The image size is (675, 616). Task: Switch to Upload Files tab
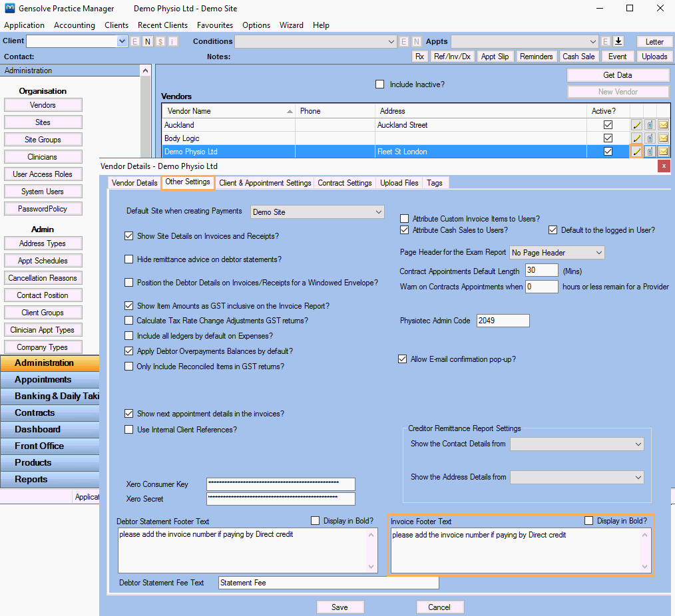pyautogui.click(x=399, y=183)
